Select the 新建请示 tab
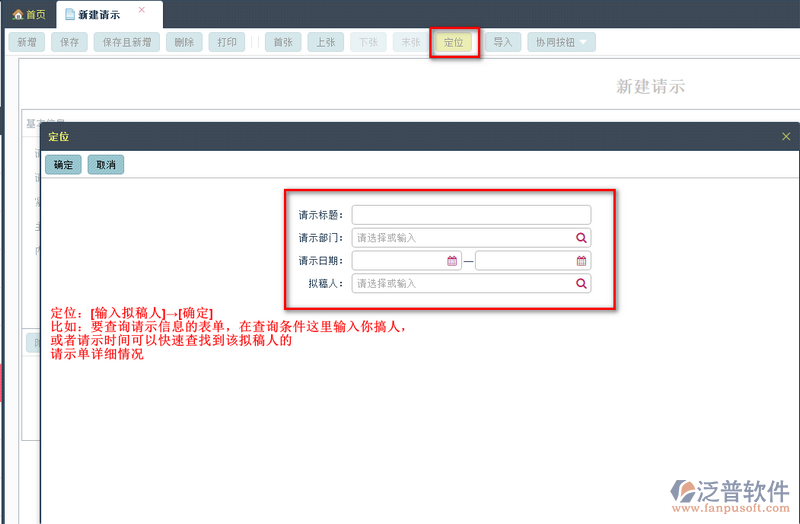 click(x=99, y=14)
